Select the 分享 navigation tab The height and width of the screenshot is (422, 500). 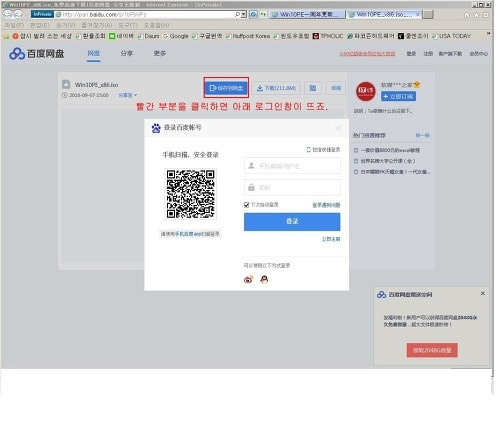pyautogui.click(x=127, y=53)
